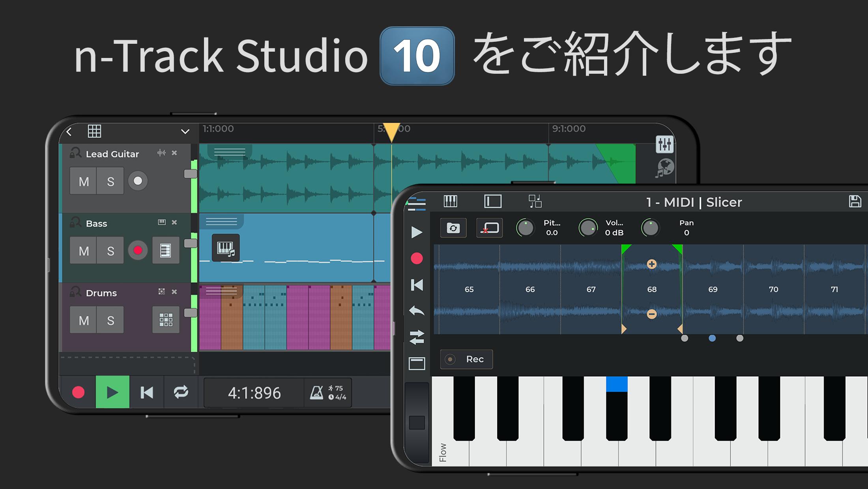Expand the Drums clip menu handle
Screen dimensions: 868x489
tap(221, 291)
